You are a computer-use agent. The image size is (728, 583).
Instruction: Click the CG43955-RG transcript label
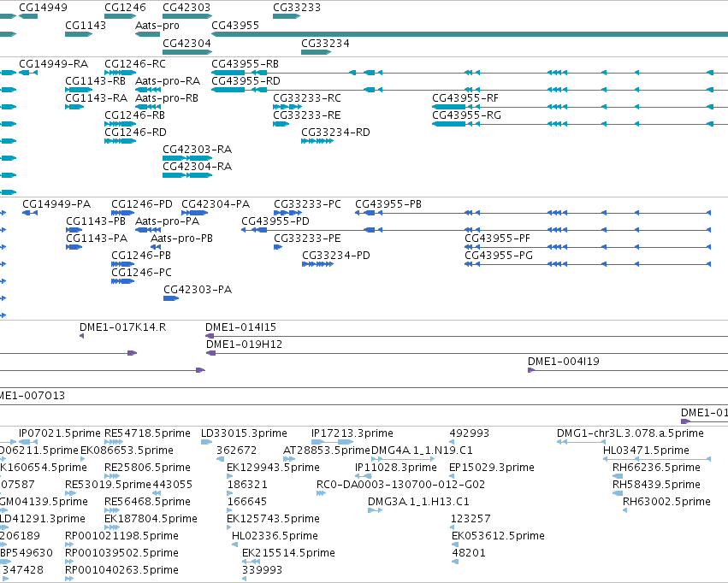[x=466, y=115]
